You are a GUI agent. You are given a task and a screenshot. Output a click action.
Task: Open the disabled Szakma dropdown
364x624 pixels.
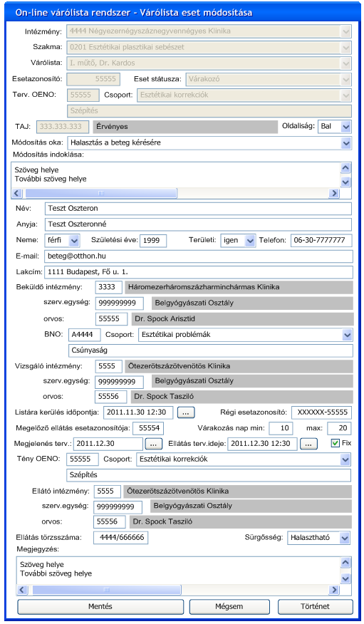coord(209,47)
